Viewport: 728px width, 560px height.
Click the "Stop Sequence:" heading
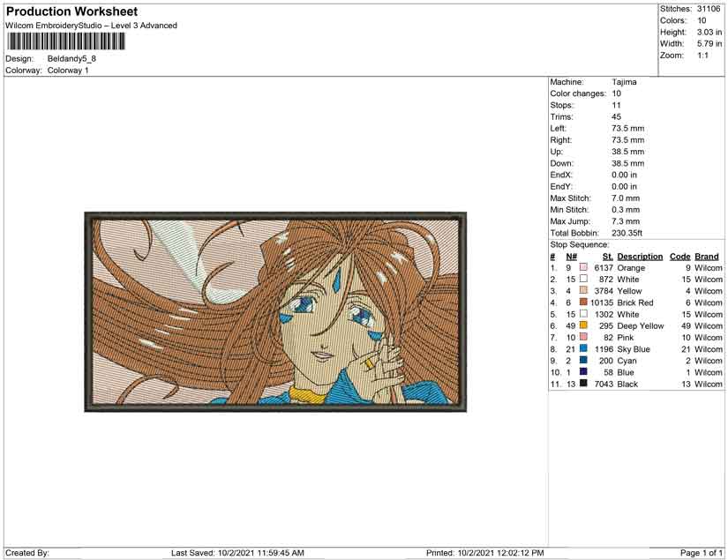click(580, 244)
